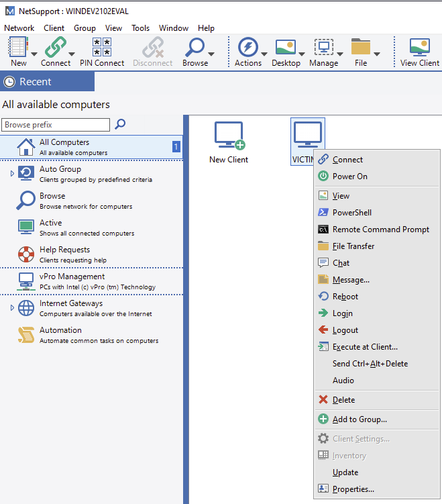Image resolution: width=442 pixels, height=504 pixels.
Task: Click the Browse toolbar magnifier icon
Action: [195, 47]
